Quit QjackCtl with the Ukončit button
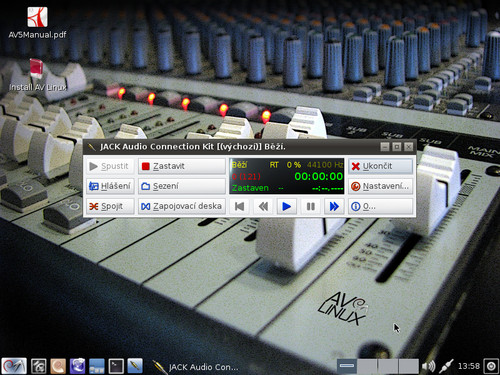Screen dimensions: 500x375 pos(381,166)
